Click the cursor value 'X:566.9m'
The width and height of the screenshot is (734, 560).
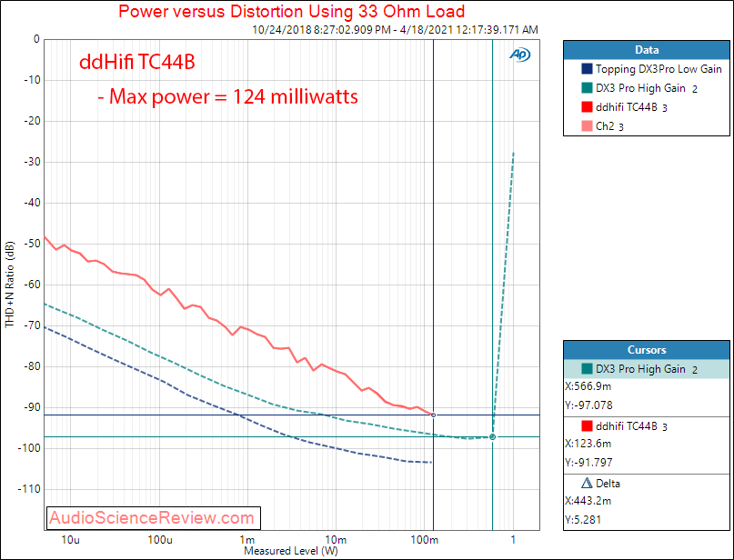coord(588,386)
